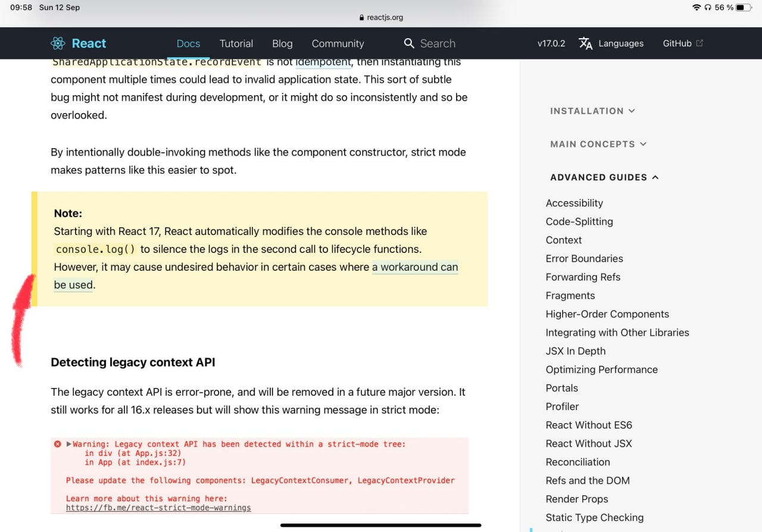Open the GitHub link

pos(677,43)
